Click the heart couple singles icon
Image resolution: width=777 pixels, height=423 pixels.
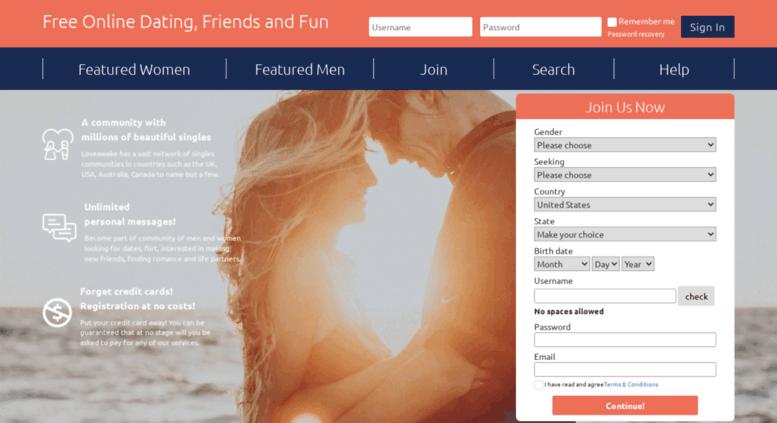(x=57, y=144)
